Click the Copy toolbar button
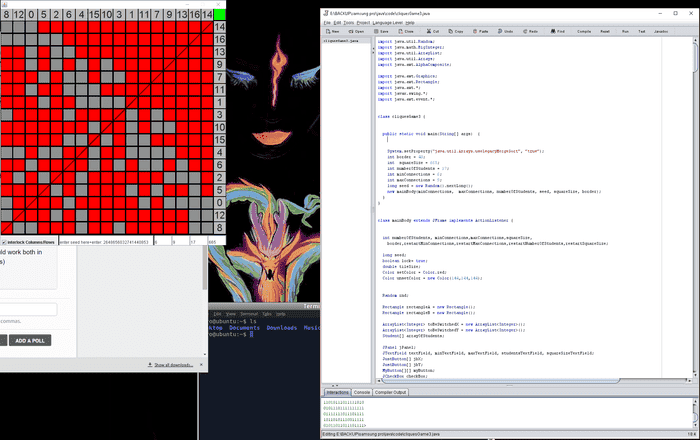 455,31
